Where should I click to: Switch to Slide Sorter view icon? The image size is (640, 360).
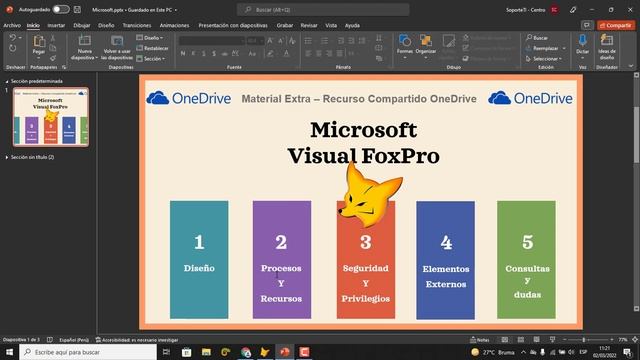coord(521,340)
